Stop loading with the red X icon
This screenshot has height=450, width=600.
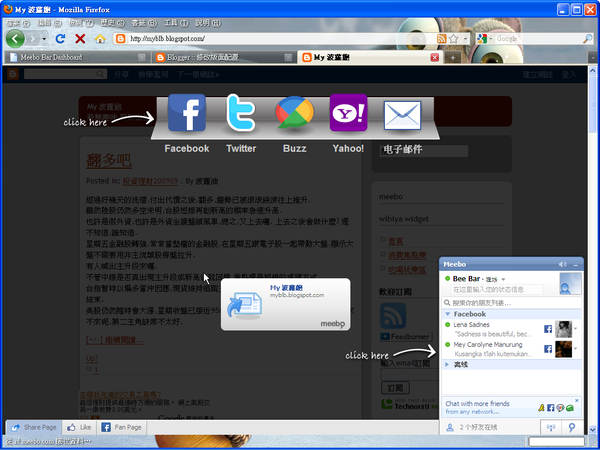(x=80, y=39)
